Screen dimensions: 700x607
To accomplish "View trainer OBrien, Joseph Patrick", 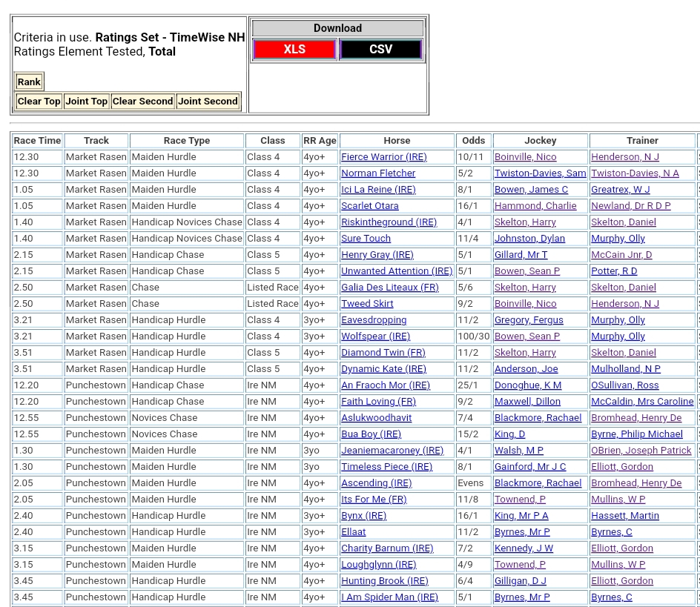I will click(x=641, y=451).
